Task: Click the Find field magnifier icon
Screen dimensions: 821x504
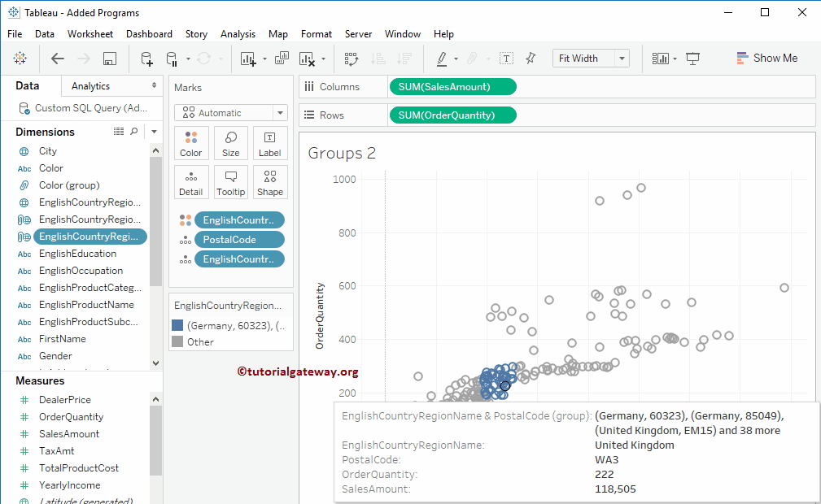Action: click(135, 132)
